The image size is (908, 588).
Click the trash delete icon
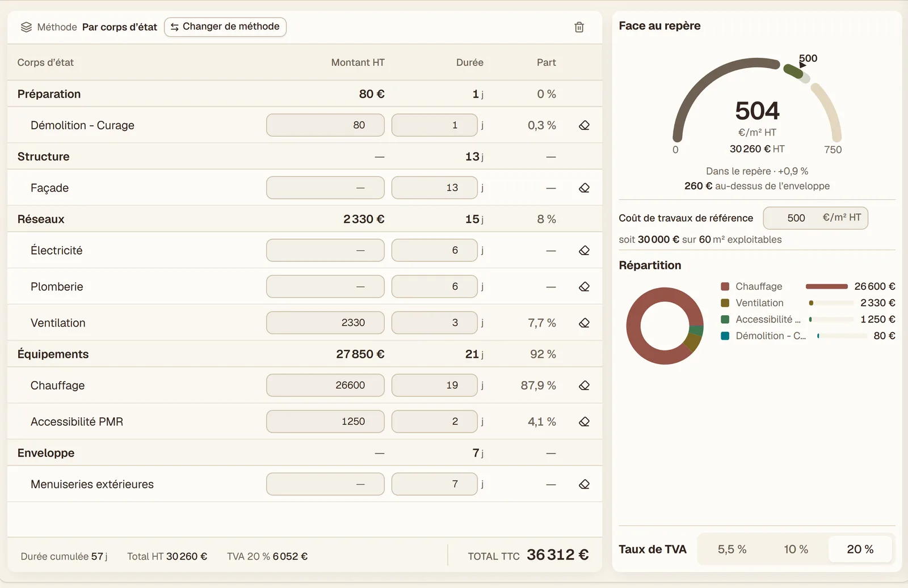click(579, 27)
